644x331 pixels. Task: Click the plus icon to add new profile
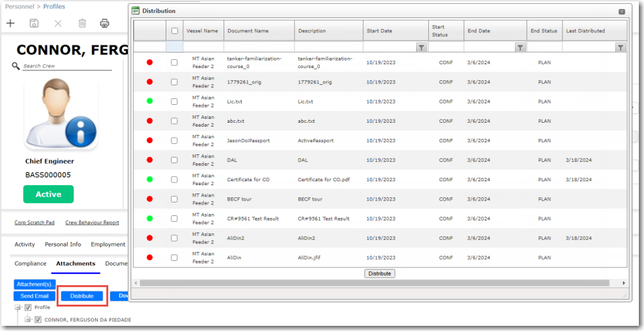10,23
